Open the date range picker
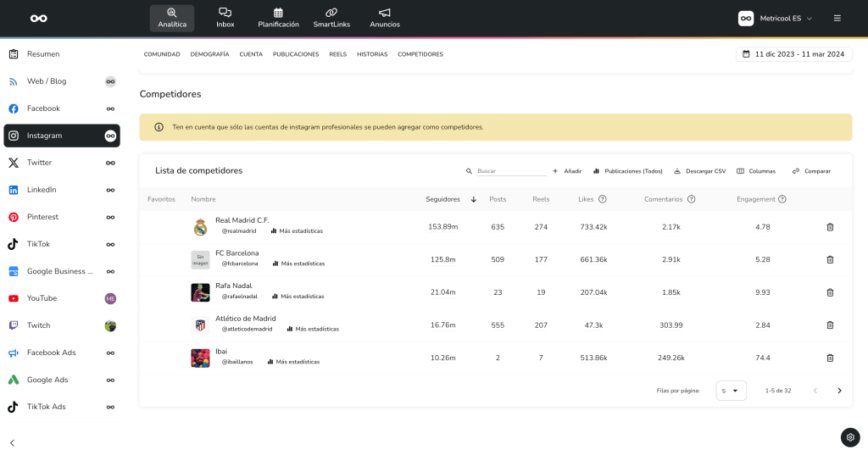This screenshot has height=455, width=868. (793, 54)
